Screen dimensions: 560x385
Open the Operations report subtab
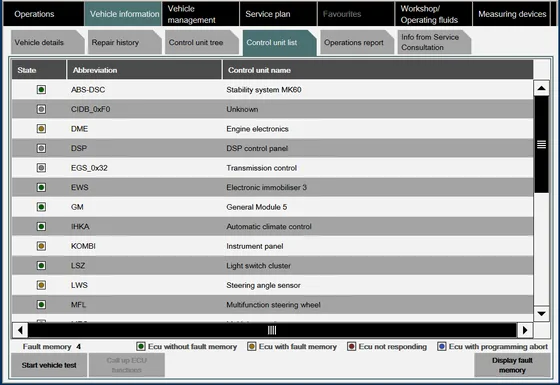click(x=357, y=42)
